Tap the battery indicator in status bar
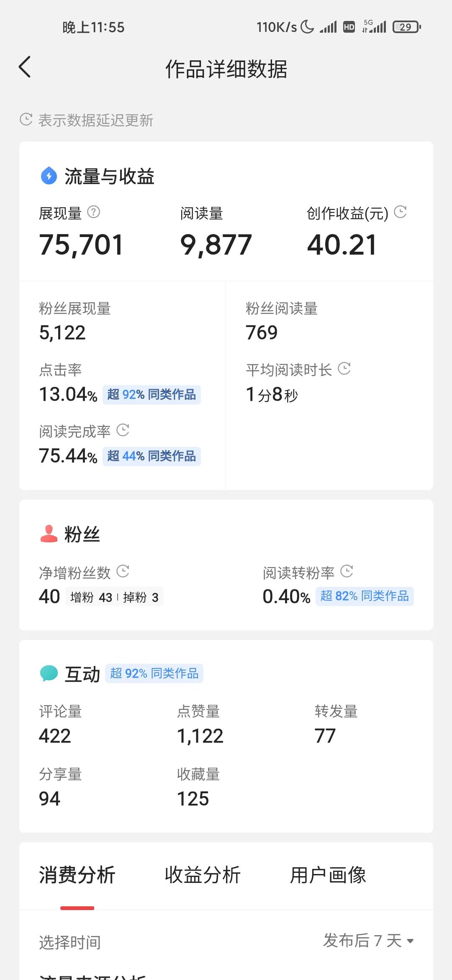 (x=406, y=27)
